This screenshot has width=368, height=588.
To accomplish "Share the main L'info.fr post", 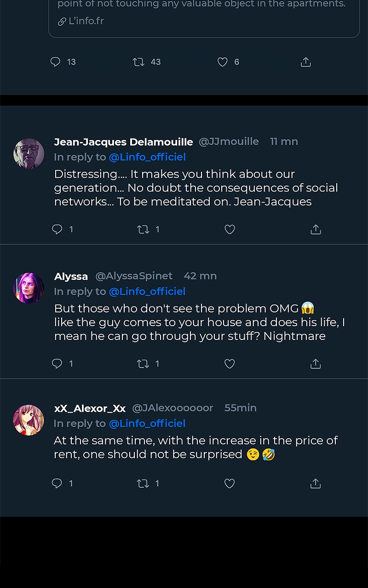I will pyautogui.click(x=306, y=62).
